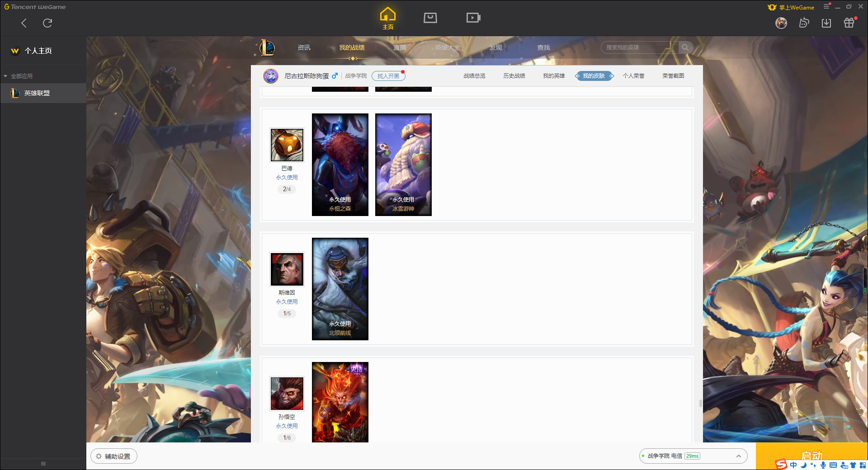This screenshot has height=470, width=868.
Task: Switch to 荣誉截图 sub-tab
Action: [x=673, y=76]
